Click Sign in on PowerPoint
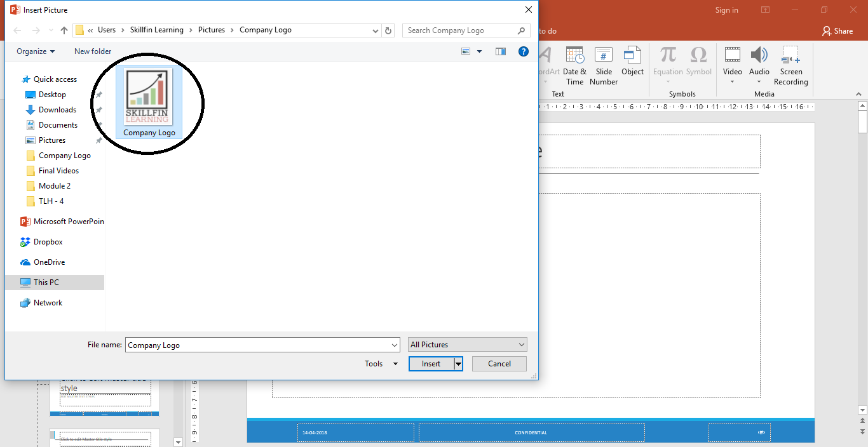Image resolution: width=868 pixels, height=447 pixels. (x=727, y=10)
